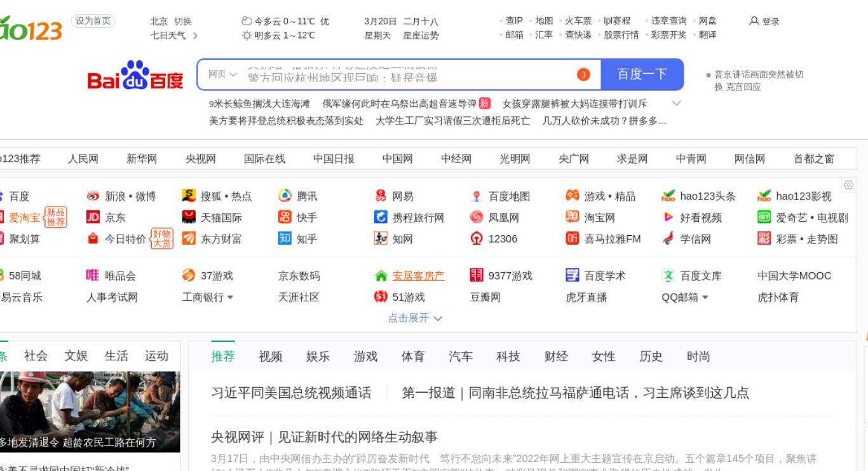This screenshot has height=471, width=868.
Task: Open headline 习近平同美国总统视频通话
Action: coord(291,393)
